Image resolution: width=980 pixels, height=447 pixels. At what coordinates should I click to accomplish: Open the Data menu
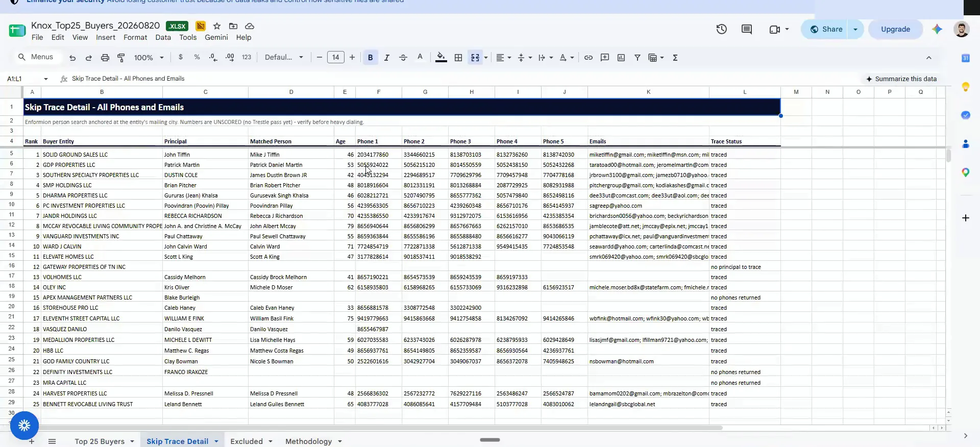pyautogui.click(x=163, y=37)
